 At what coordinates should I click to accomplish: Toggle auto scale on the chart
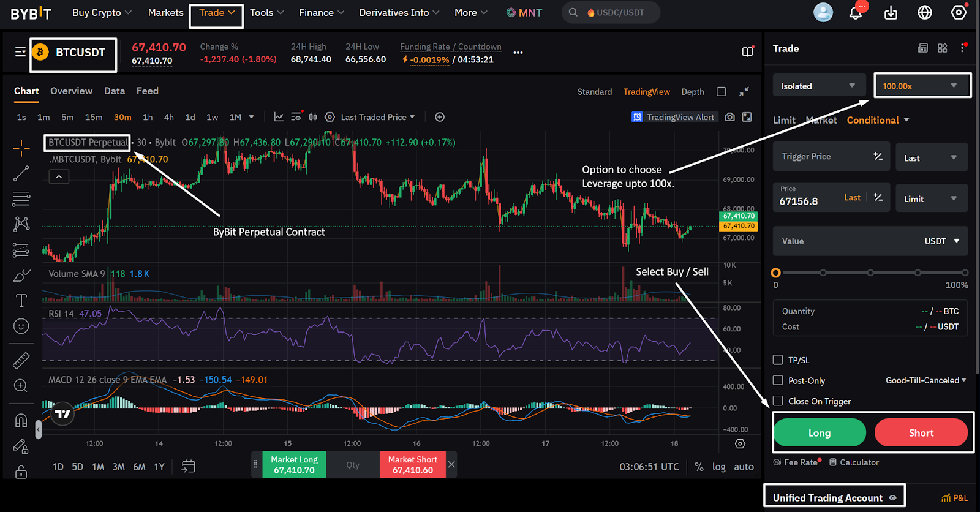tap(744, 467)
